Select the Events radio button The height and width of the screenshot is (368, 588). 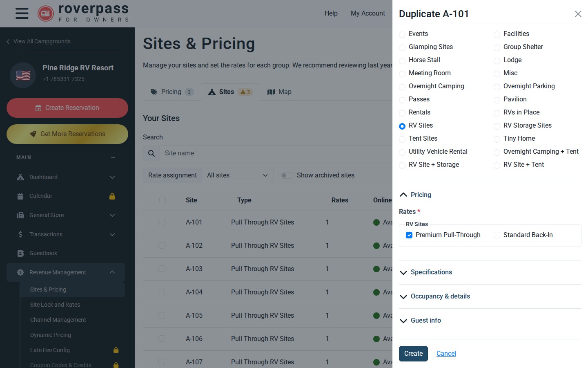tap(402, 35)
